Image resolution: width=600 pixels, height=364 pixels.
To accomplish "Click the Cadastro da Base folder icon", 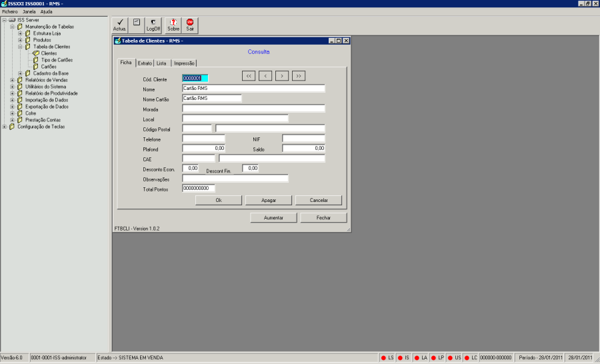I will (x=27, y=73).
